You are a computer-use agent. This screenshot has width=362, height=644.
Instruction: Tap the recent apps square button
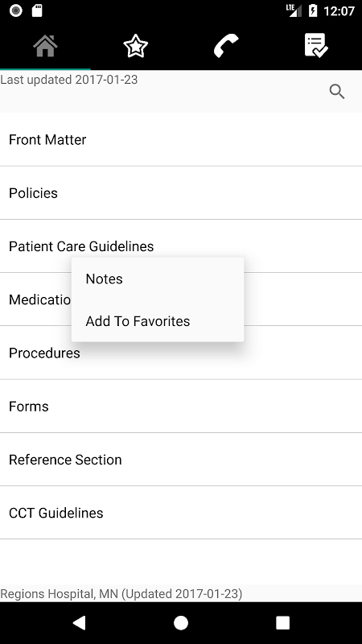pos(282,622)
